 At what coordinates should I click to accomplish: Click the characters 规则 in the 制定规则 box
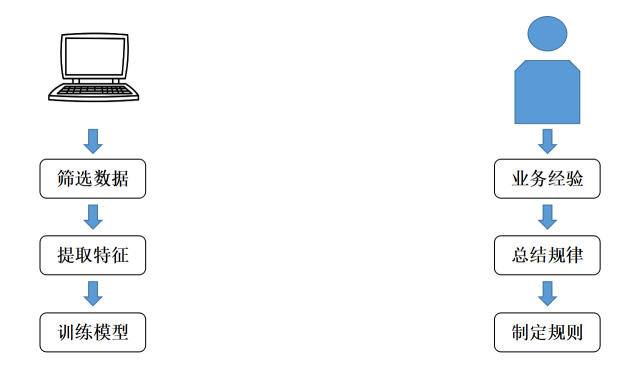click(565, 332)
